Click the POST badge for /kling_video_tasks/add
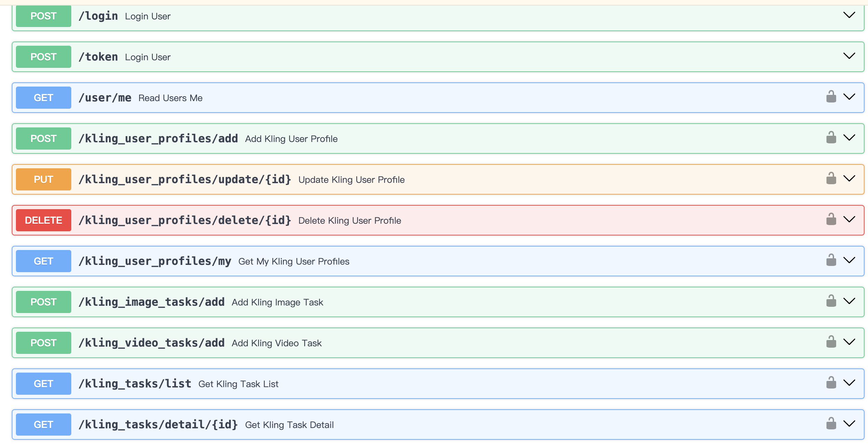This screenshot has width=868, height=446. click(44, 343)
